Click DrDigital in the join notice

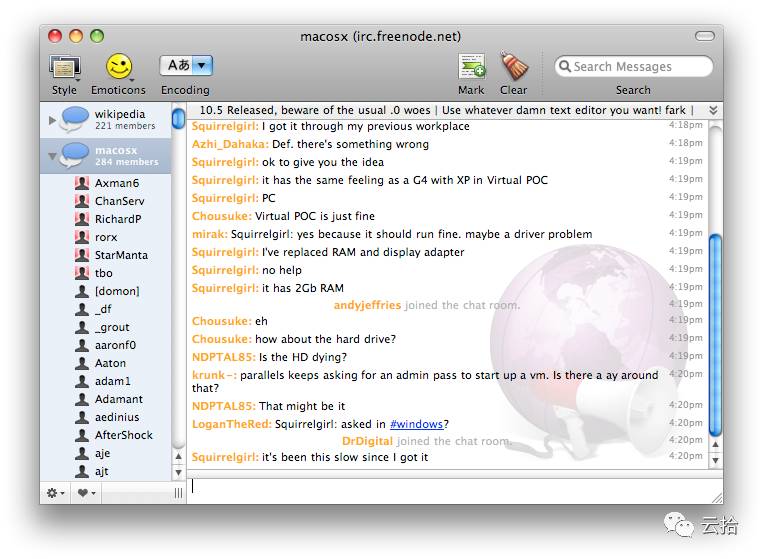point(367,441)
